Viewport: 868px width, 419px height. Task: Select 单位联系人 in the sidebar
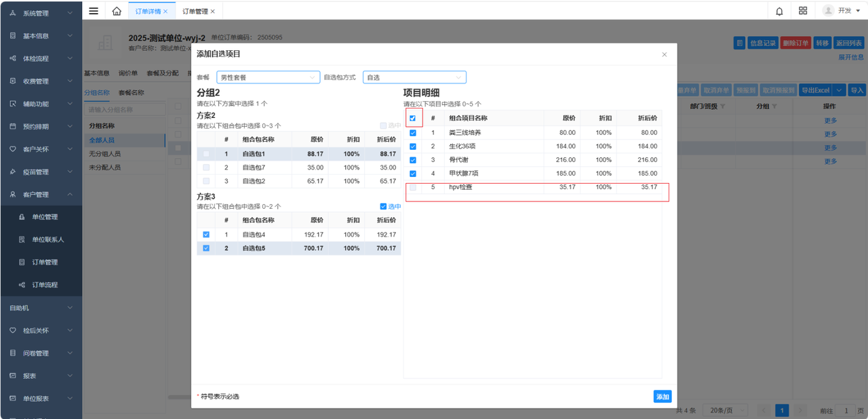coord(47,240)
